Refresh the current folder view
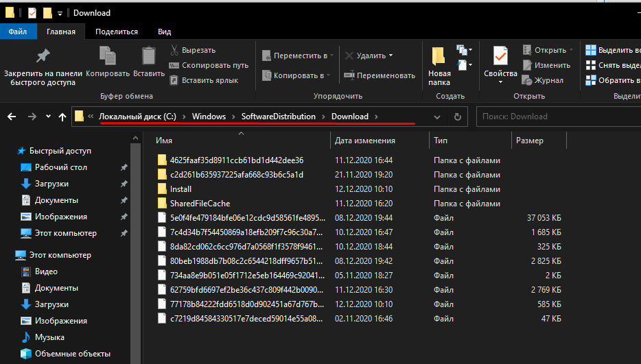 point(458,117)
